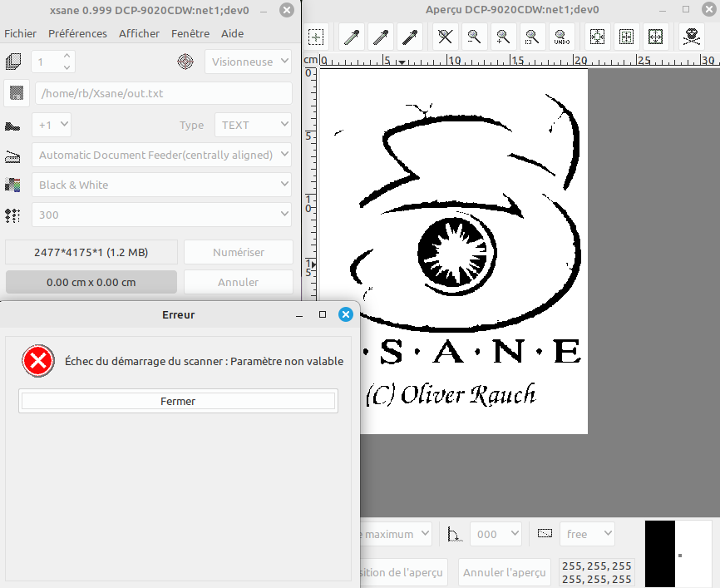Open the Fenêtre menu

(190, 33)
